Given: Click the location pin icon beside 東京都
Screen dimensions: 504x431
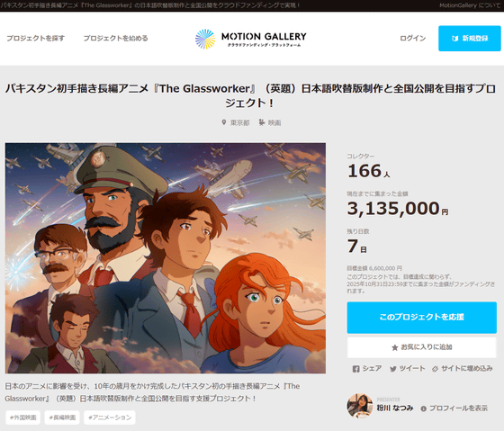Looking at the screenshot, I should click(x=224, y=122).
